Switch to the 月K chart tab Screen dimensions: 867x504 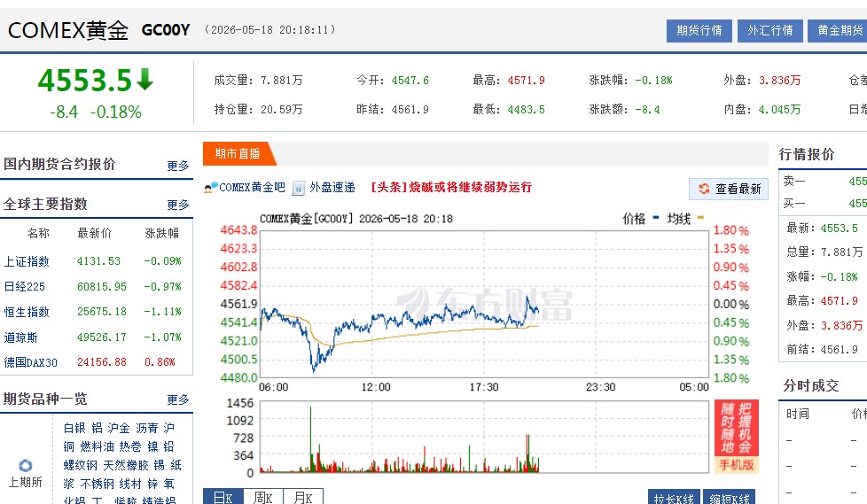[x=303, y=498]
